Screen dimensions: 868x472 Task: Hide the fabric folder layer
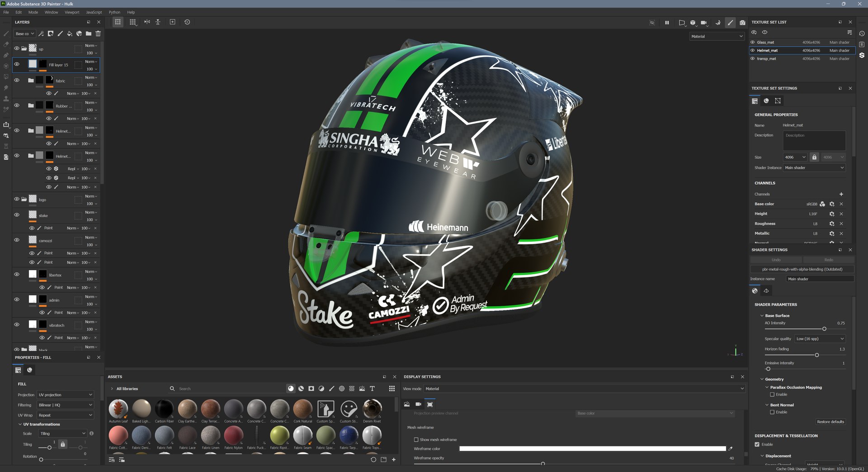(17, 80)
